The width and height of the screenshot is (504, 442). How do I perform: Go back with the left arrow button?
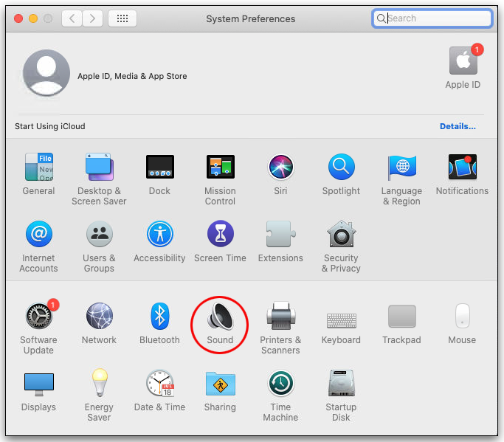click(72, 18)
